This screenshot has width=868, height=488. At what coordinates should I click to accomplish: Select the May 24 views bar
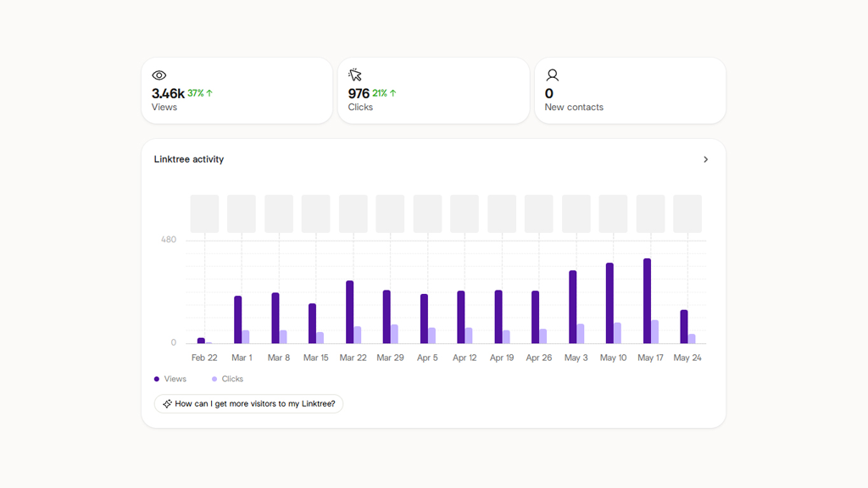pyautogui.click(x=684, y=327)
